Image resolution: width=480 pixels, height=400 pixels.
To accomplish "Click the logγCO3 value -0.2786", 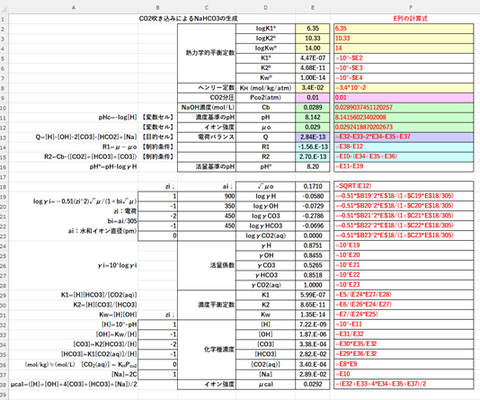I will coord(312,216).
